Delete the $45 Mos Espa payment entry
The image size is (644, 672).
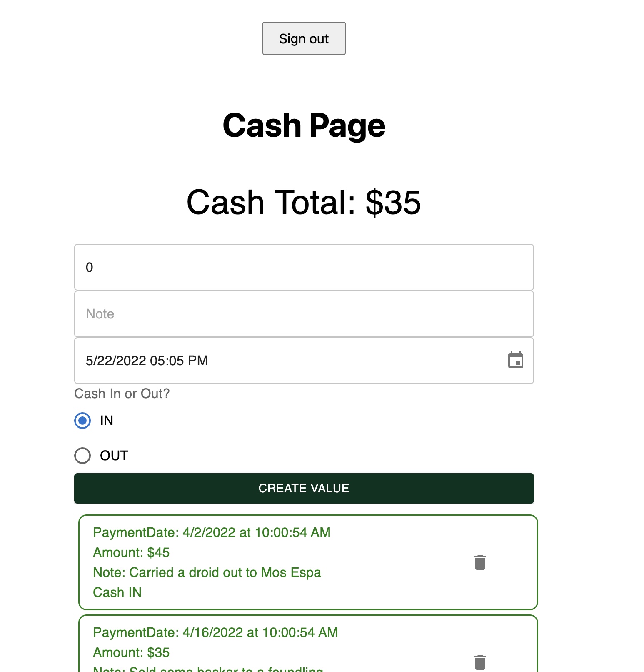pos(480,562)
